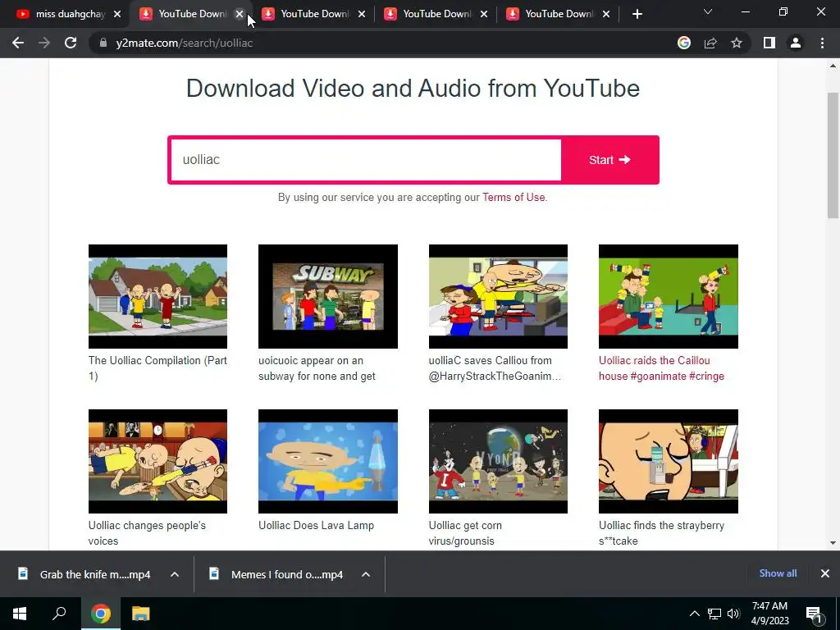Bookmark this page with the star icon
The image size is (840, 630).
point(737,43)
